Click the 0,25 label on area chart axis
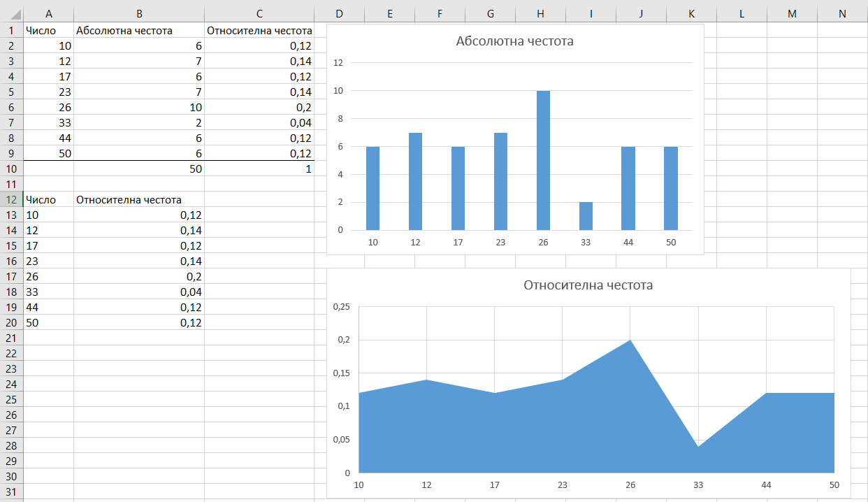 340,307
